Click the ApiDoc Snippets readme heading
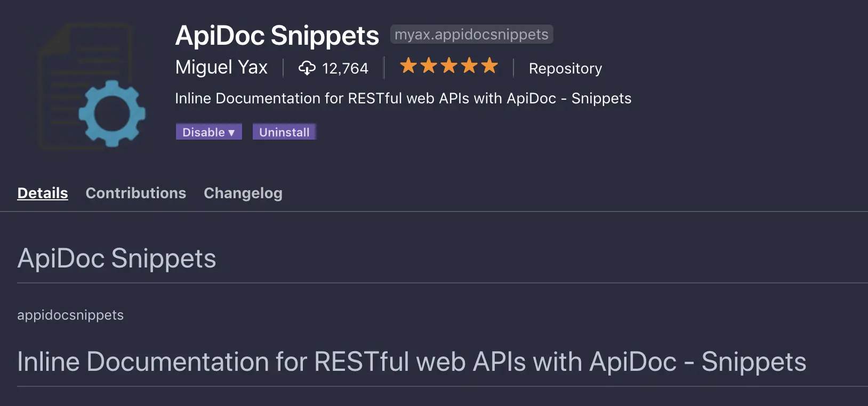Viewport: 868px width, 406px height. (116, 259)
